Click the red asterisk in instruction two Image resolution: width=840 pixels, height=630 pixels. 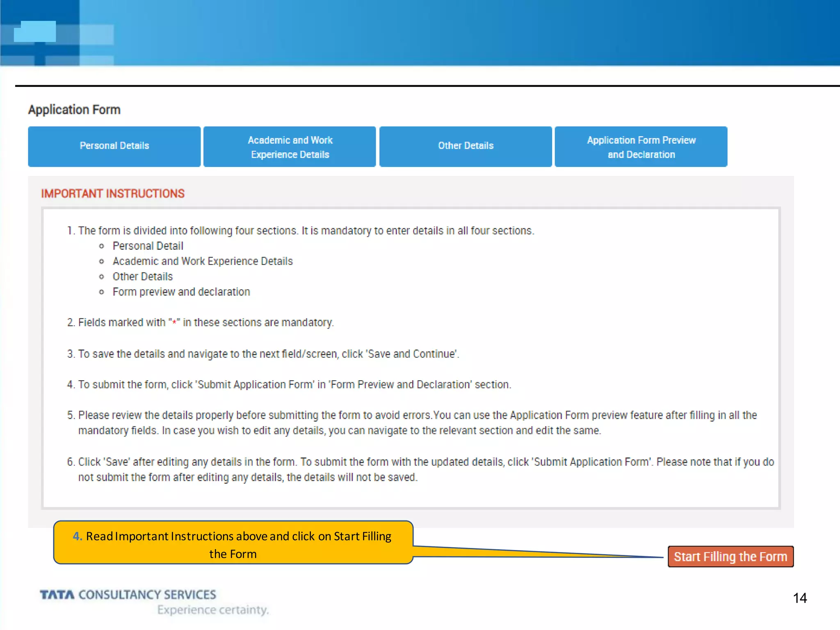[174, 323]
